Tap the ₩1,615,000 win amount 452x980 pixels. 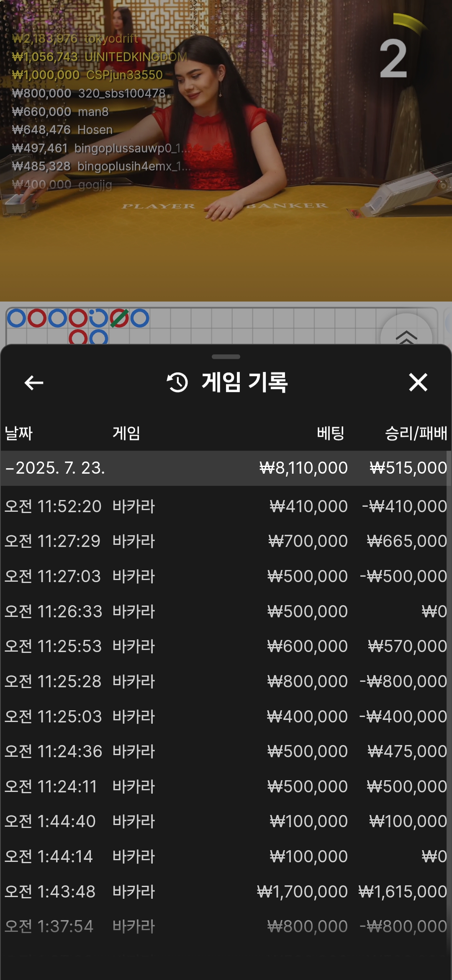[x=403, y=892]
